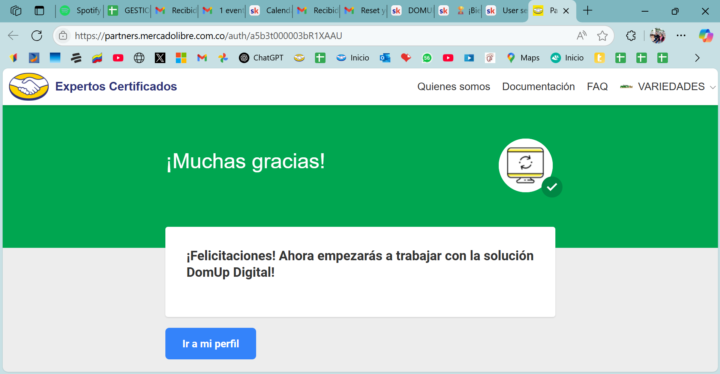Open the blue gradient square bookmark

pyautogui.click(x=55, y=58)
